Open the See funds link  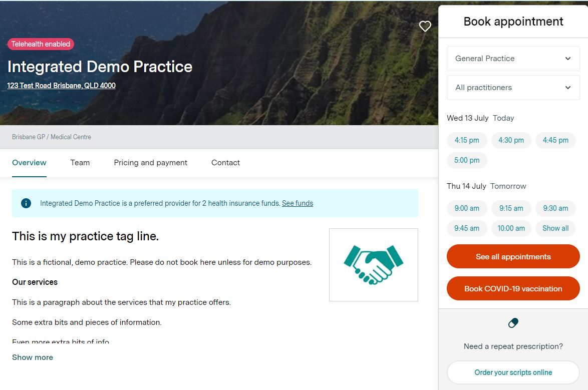(x=298, y=203)
